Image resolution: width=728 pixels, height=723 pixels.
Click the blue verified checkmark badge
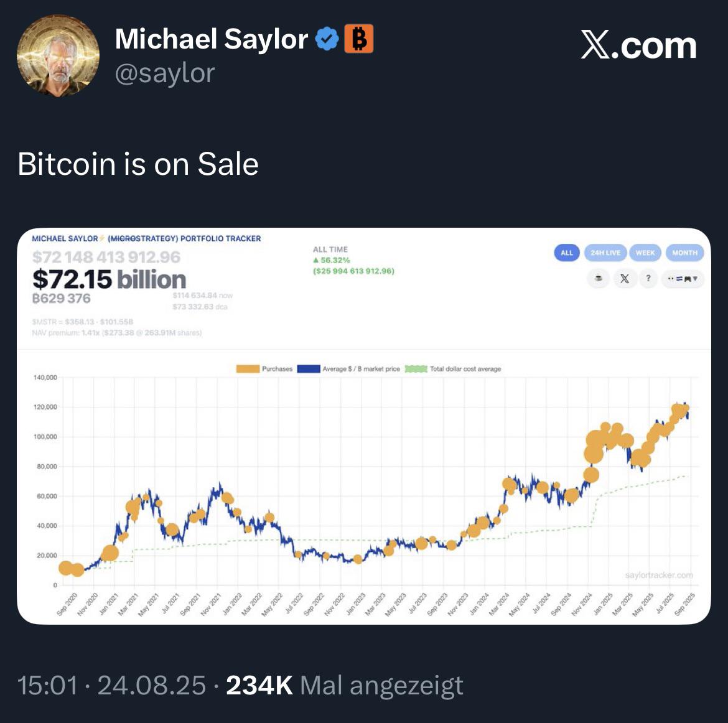coord(327,39)
